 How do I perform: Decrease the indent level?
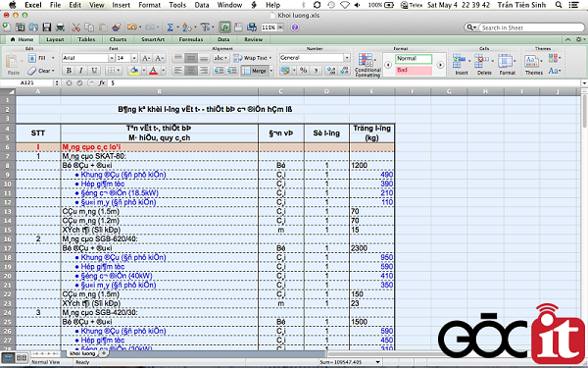click(x=220, y=71)
